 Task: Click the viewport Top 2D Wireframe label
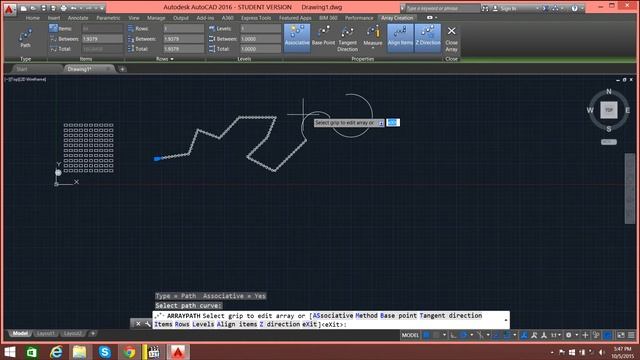[25, 79]
